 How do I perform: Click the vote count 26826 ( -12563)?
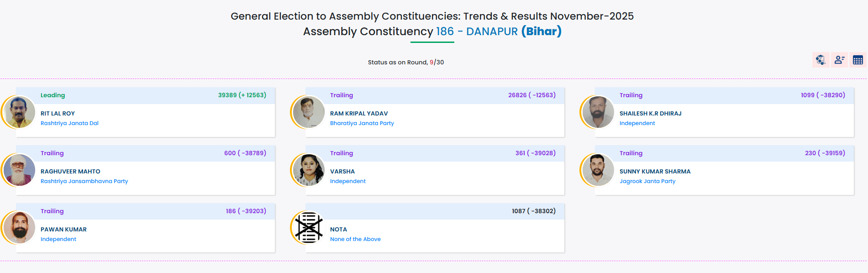pos(531,95)
